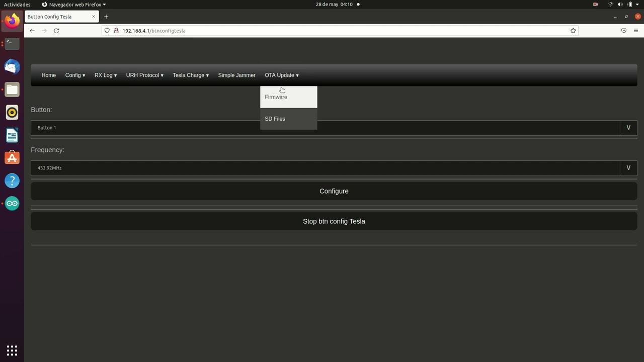Expand the Tesla Charge dropdown menu
Image resolution: width=644 pixels, height=362 pixels.
191,75
